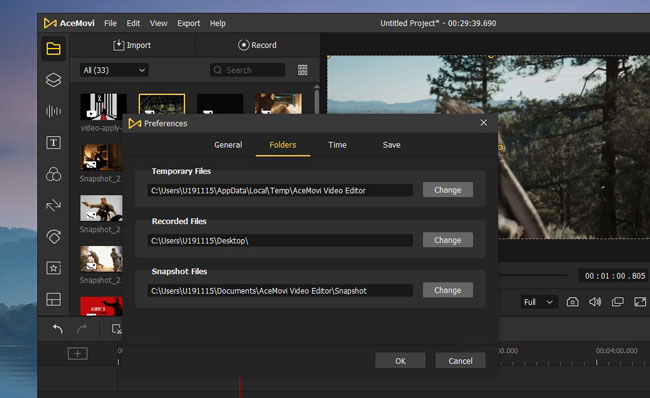Image resolution: width=650 pixels, height=398 pixels.
Task: Click the Recorded Files path field
Action: point(280,240)
